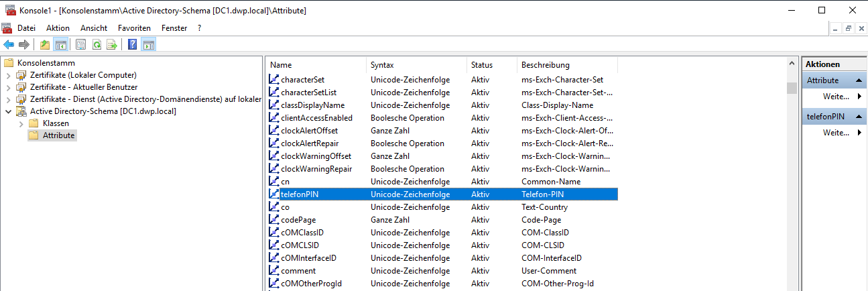Screen dimensions: 868x291
Task: Open Help with the blue question-mark icon
Action: click(x=133, y=45)
